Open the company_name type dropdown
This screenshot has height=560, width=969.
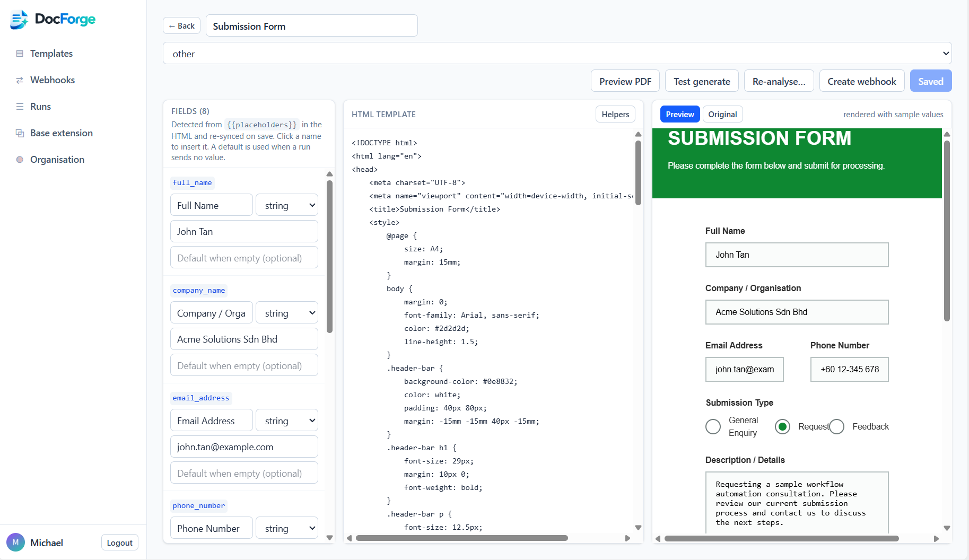pyautogui.click(x=287, y=313)
